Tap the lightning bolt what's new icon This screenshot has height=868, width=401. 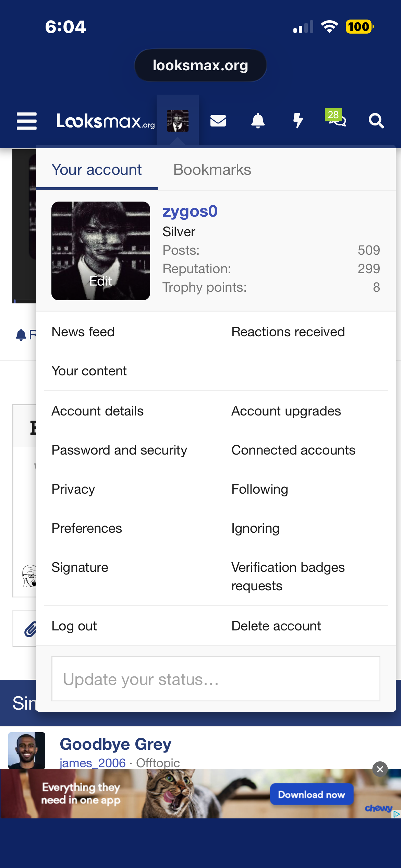298,121
